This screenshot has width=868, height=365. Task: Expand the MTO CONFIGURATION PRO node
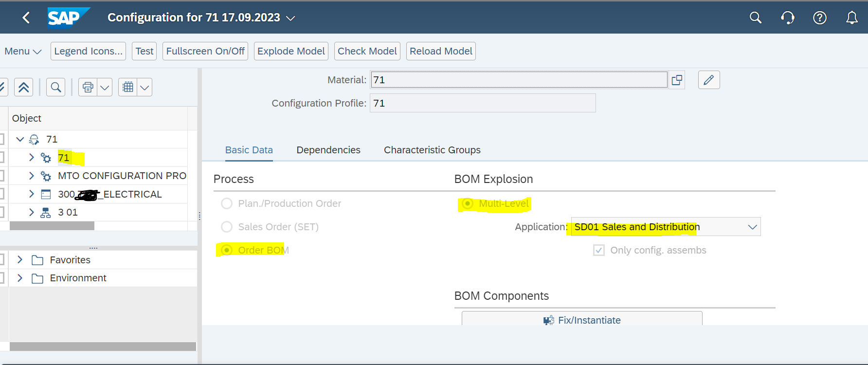[x=32, y=176]
